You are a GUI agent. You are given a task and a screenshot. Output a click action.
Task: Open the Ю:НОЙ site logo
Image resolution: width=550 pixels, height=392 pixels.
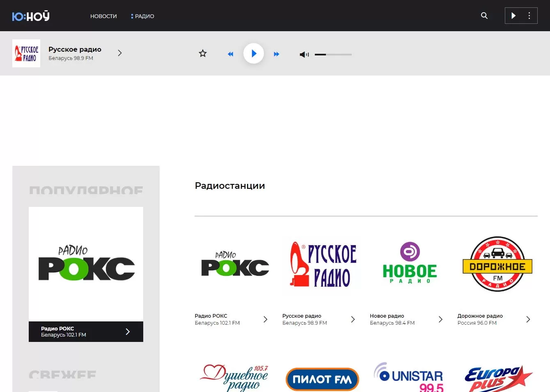coord(31,16)
